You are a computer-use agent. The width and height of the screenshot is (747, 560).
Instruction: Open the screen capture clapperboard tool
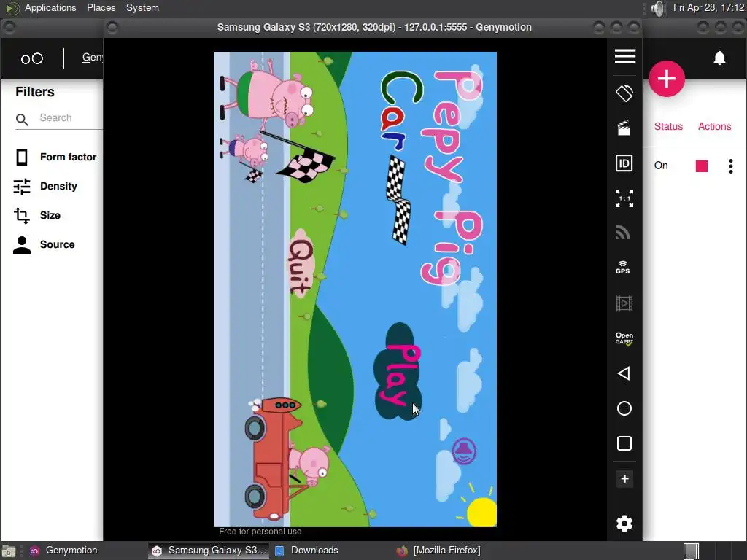pos(624,128)
